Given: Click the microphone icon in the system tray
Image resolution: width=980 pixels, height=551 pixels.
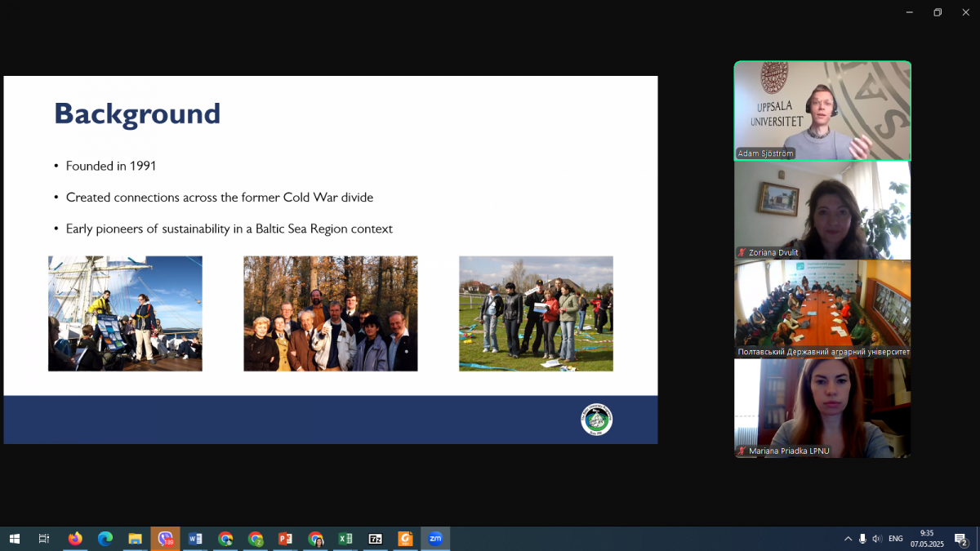Looking at the screenshot, I should pos(862,539).
